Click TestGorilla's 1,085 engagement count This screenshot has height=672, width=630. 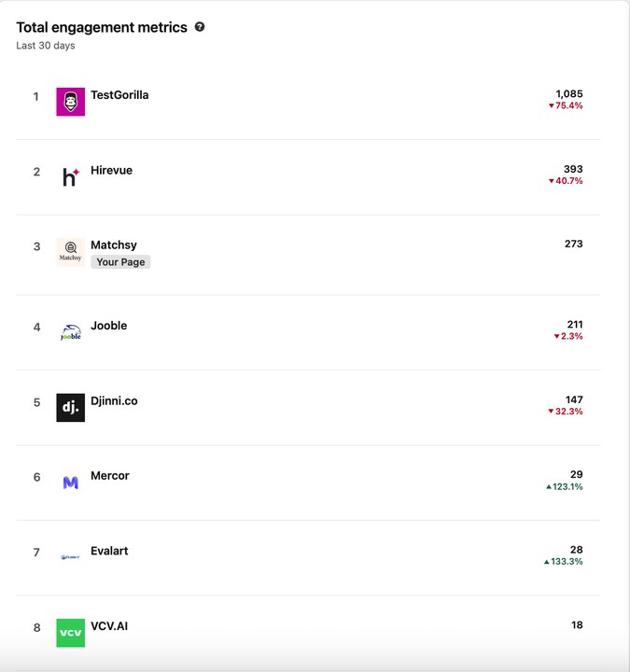[569, 94]
